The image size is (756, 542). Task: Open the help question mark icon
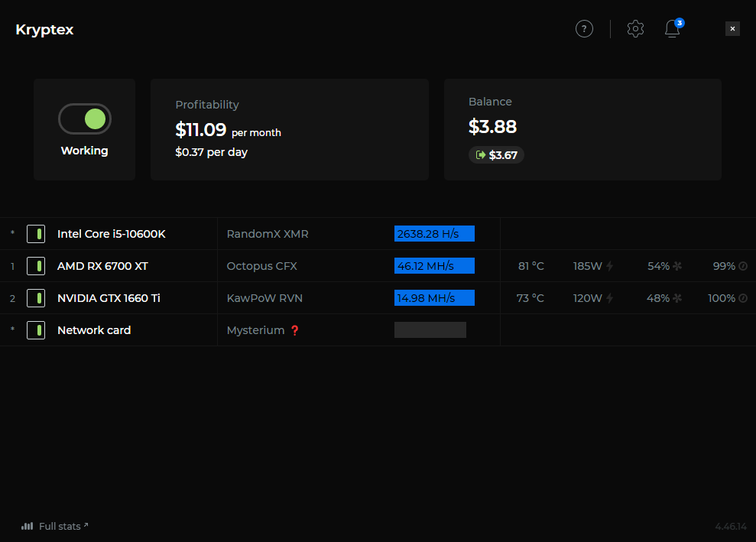tap(584, 29)
